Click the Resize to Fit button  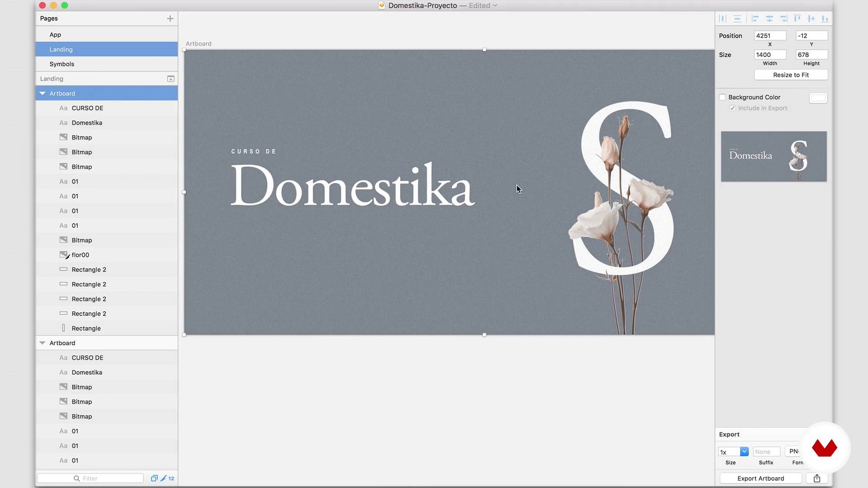(x=791, y=75)
